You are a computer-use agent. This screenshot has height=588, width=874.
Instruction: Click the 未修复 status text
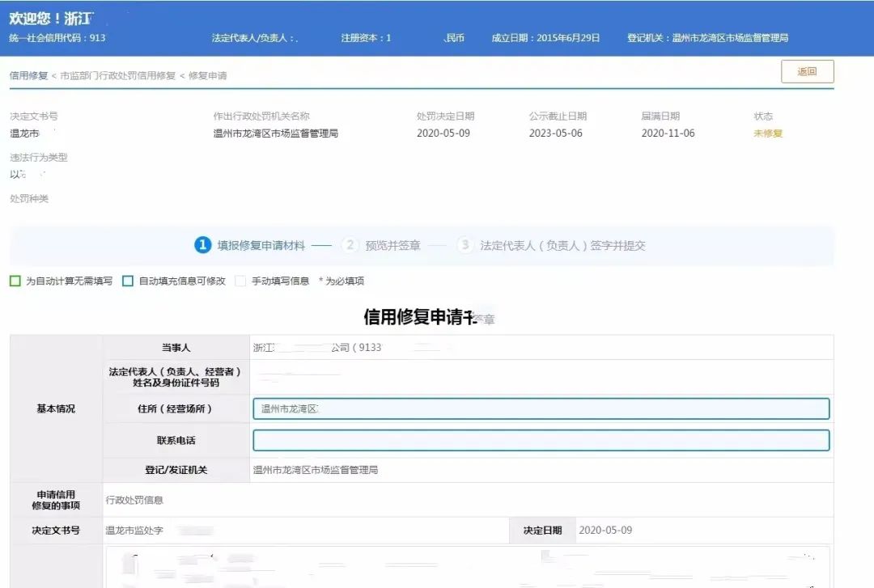point(768,133)
